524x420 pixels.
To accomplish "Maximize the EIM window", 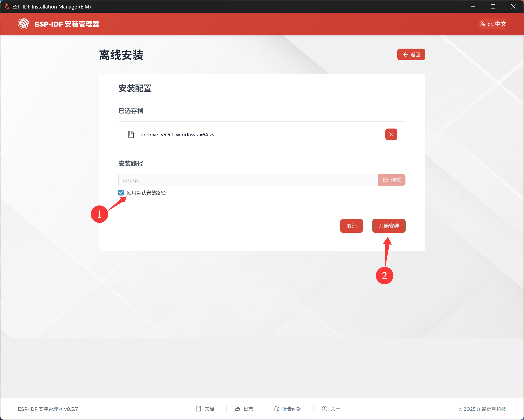I will [x=493, y=6].
